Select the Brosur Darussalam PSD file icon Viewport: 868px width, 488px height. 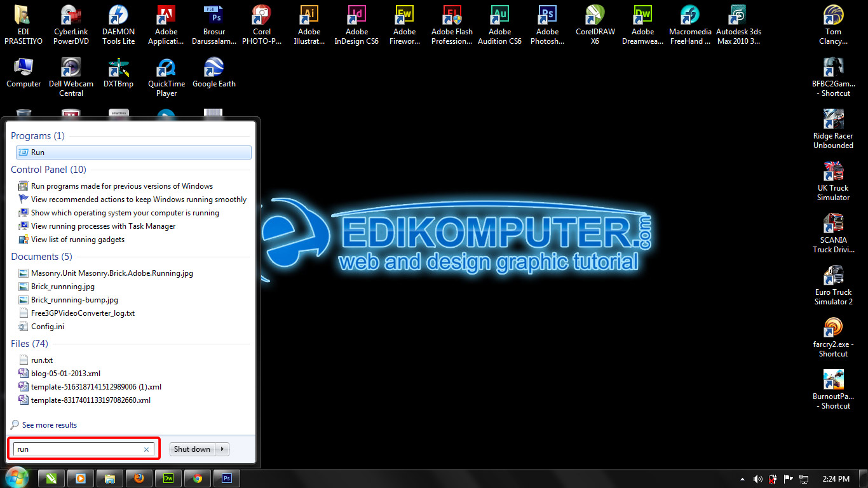coord(214,25)
